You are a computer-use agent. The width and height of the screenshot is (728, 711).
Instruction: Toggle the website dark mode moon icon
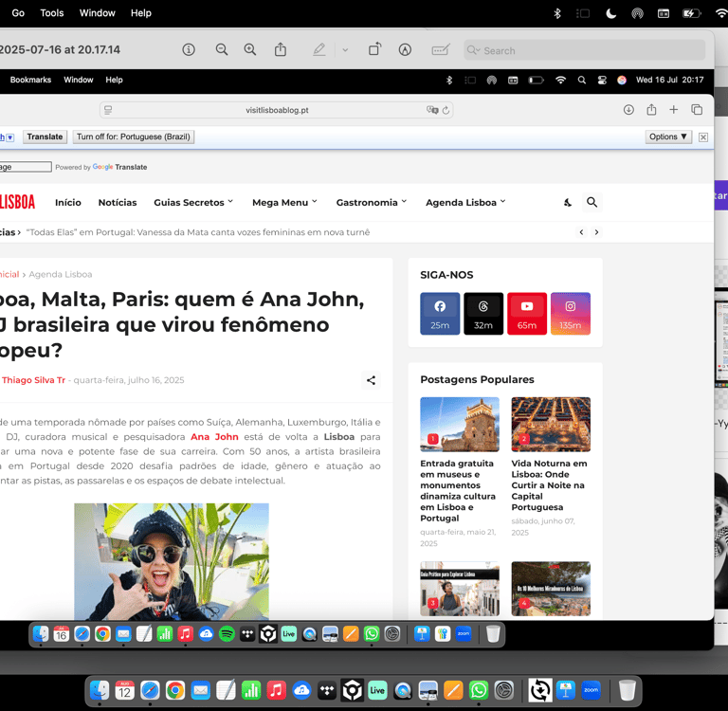(568, 203)
